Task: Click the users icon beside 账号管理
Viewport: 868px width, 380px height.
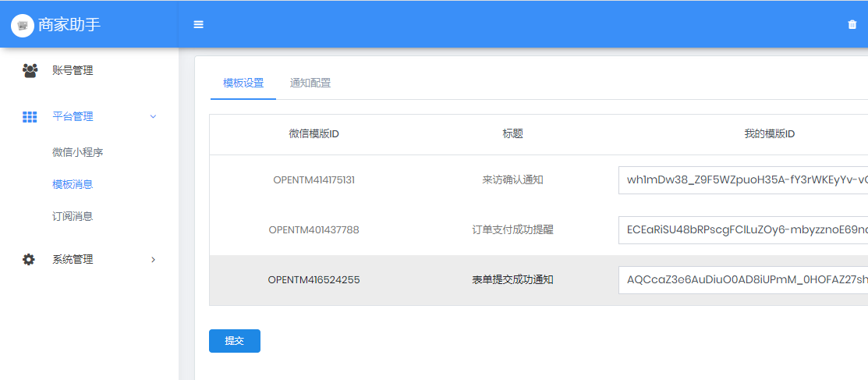Action: click(30, 70)
